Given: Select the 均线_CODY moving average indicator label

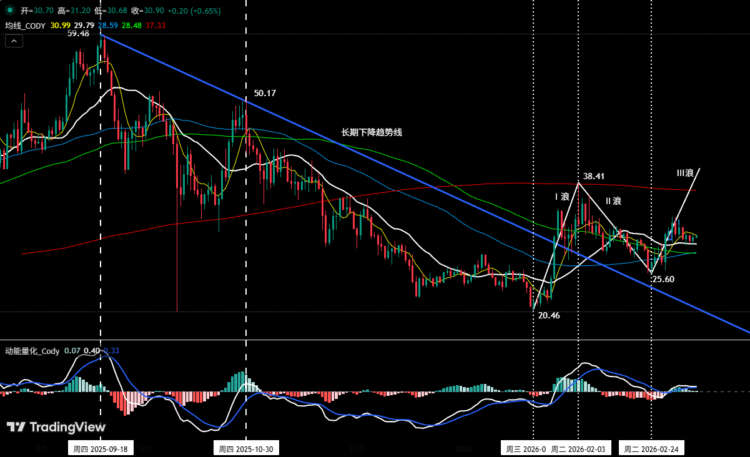Looking at the screenshot, I should click(27, 23).
